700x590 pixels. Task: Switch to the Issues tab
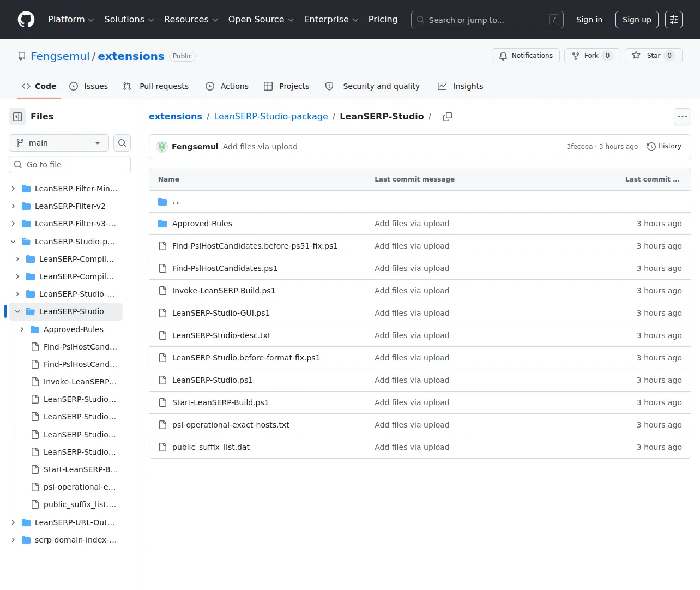(x=89, y=86)
